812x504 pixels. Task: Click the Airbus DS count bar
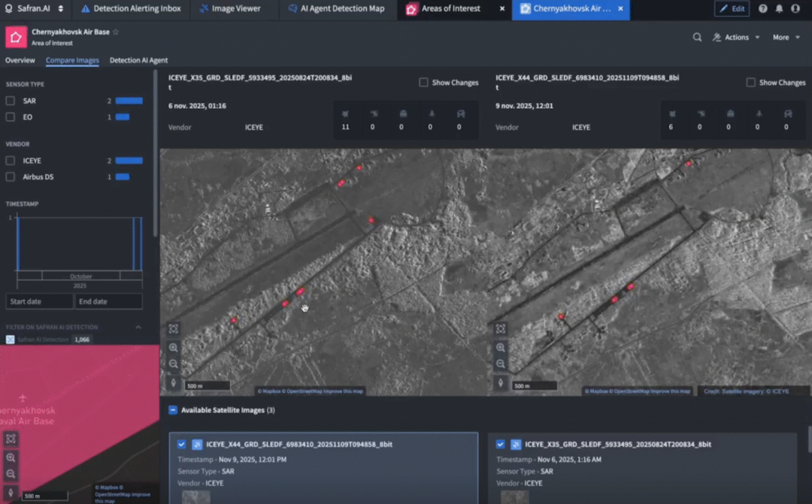123,177
